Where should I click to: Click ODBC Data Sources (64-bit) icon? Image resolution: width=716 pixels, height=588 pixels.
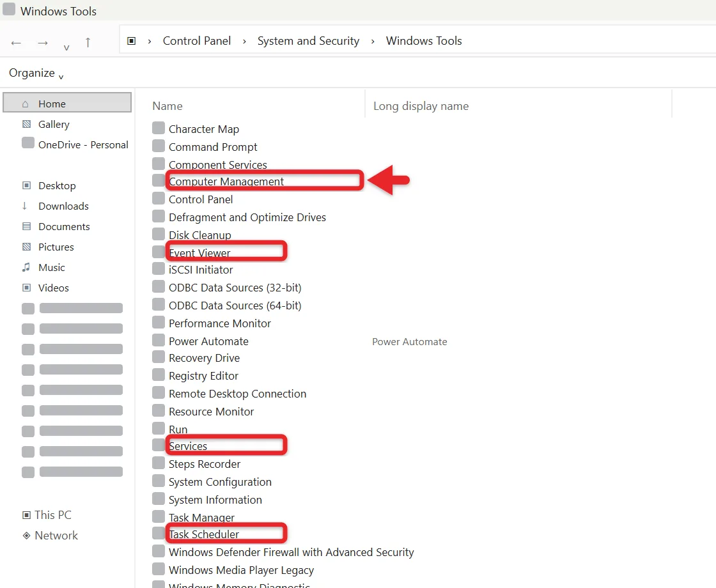[x=159, y=304]
